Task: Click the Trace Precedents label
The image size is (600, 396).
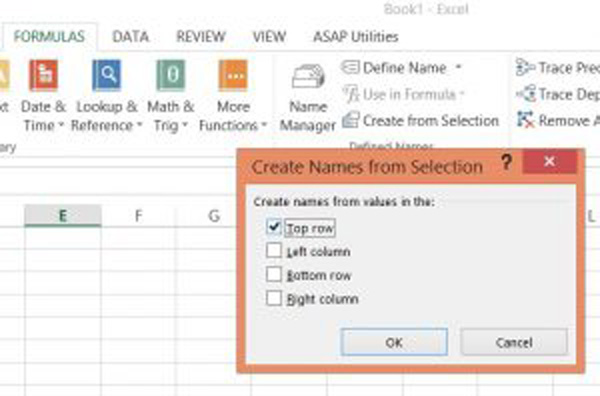Action: coord(569,68)
